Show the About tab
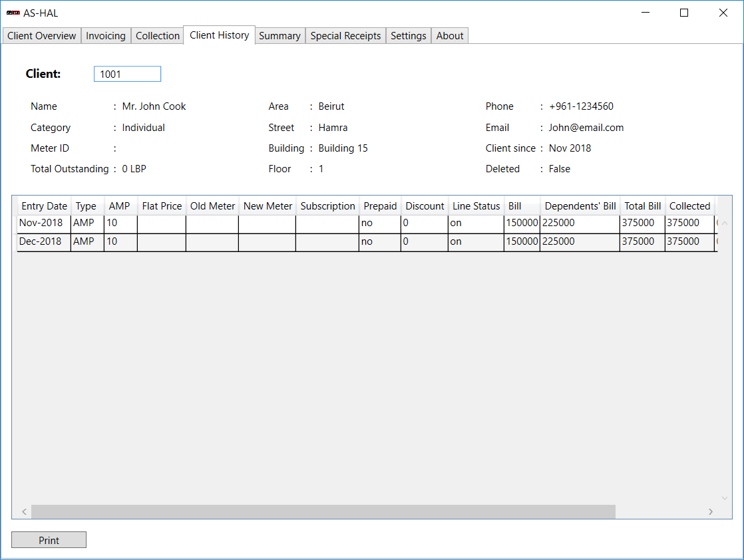This screenshot has width=744, height=560. [450, 36]
